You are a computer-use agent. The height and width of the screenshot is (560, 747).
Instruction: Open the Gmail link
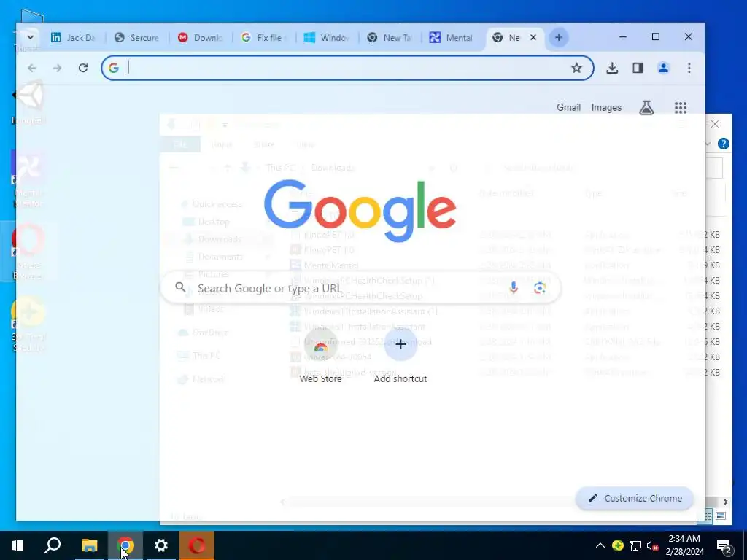568,108
